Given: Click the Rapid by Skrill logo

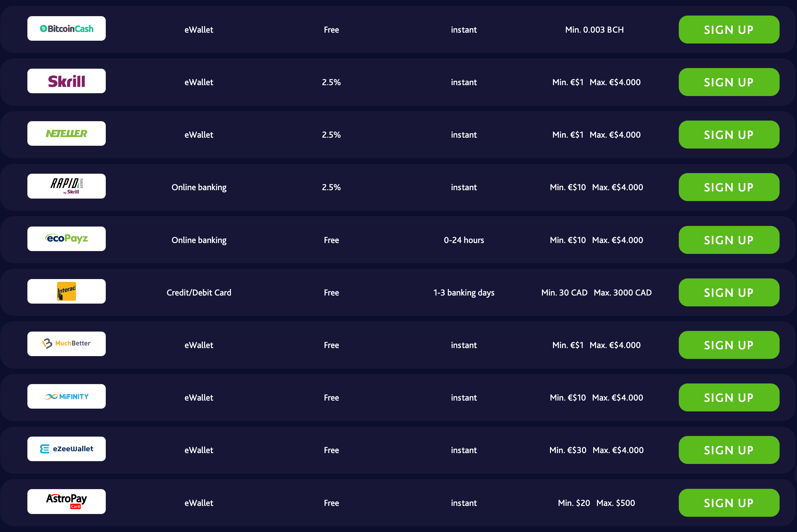Looking at the screenshot, I should pyautogui.click(x=67, y=186).
